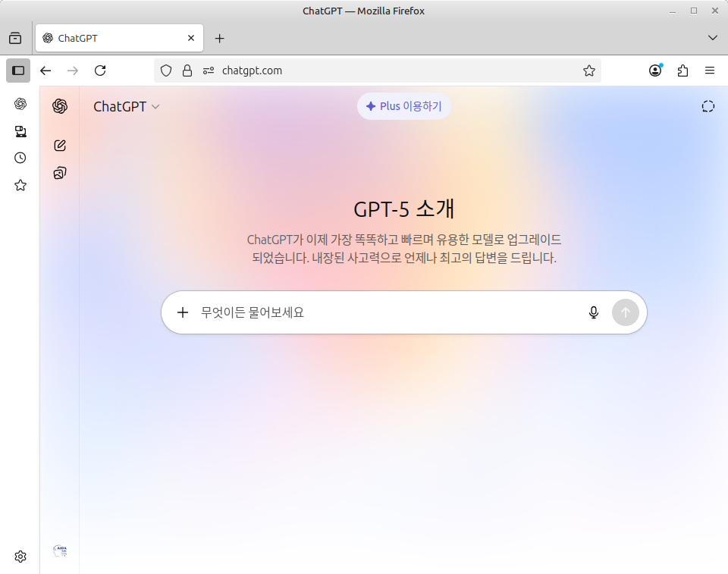Expand the list all tabs chevron
This screenshot has height=574, width=728.
(x=713, y=38)
